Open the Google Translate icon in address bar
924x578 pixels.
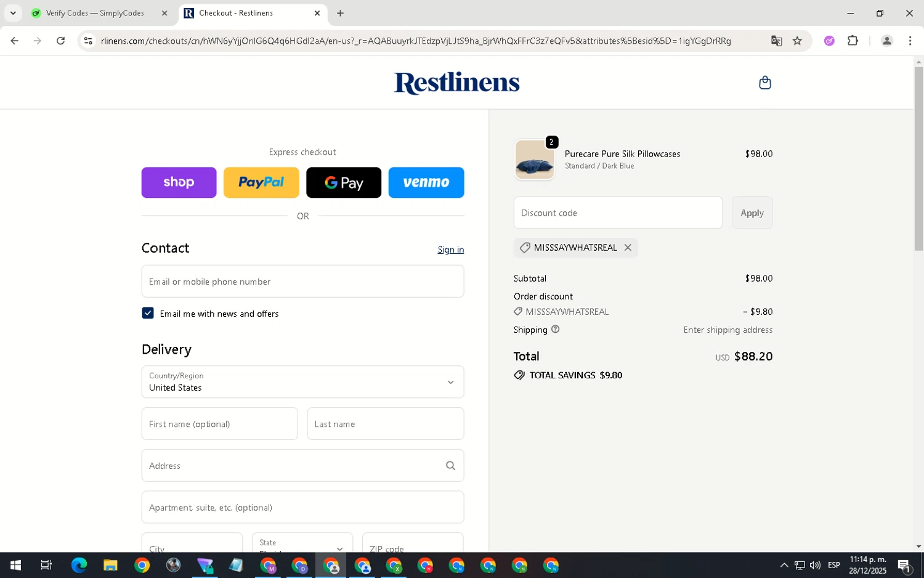click(776, 41)
